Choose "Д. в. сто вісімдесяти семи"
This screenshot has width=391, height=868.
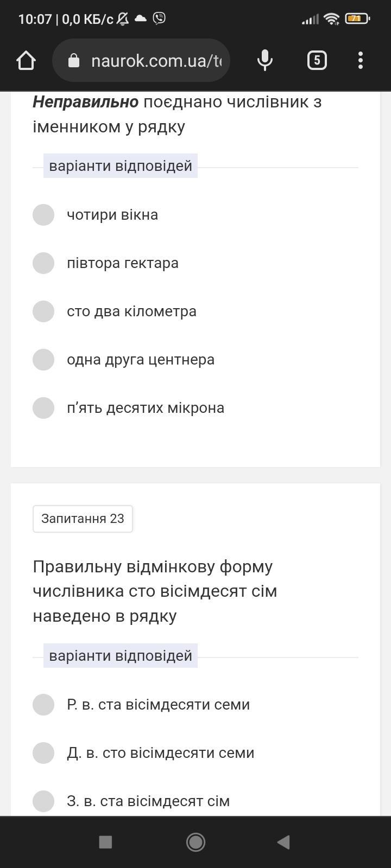coord(43,753)
